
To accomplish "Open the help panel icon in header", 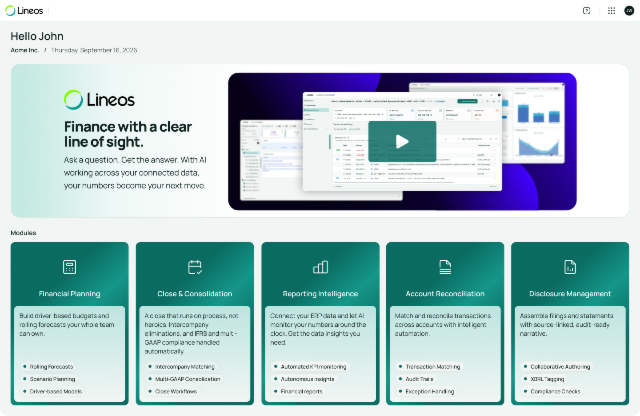I will 587,11.
